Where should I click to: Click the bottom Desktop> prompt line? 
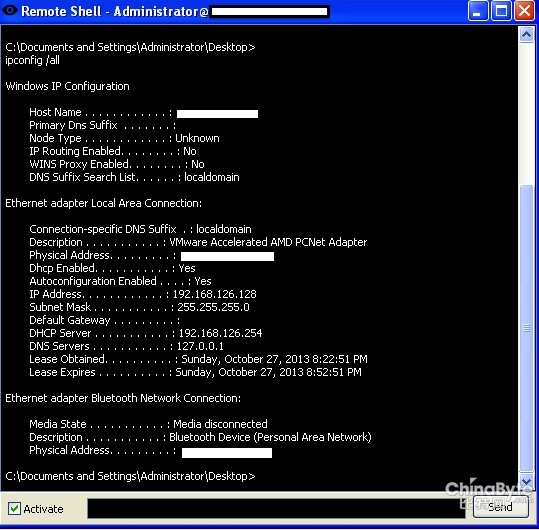point(130,476)
